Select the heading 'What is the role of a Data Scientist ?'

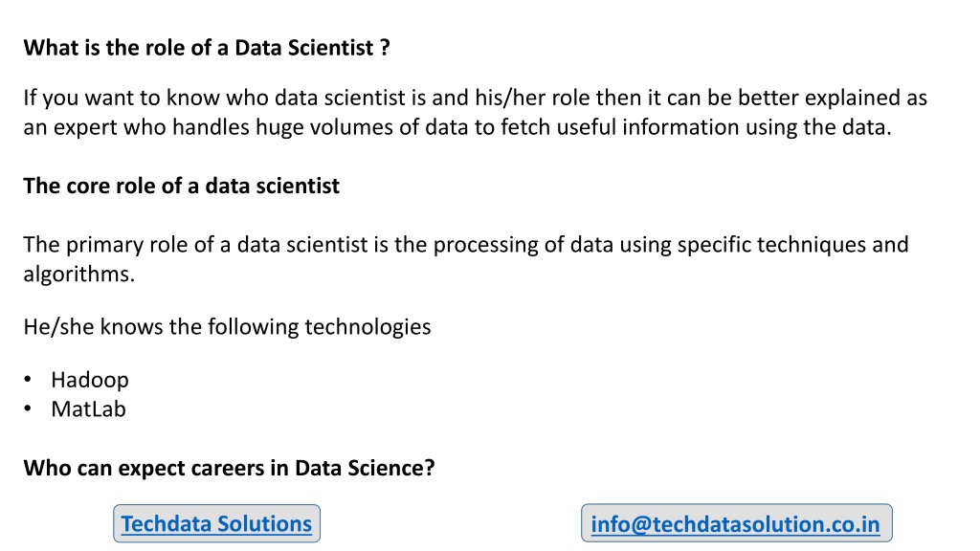click(x=207, y=48)
